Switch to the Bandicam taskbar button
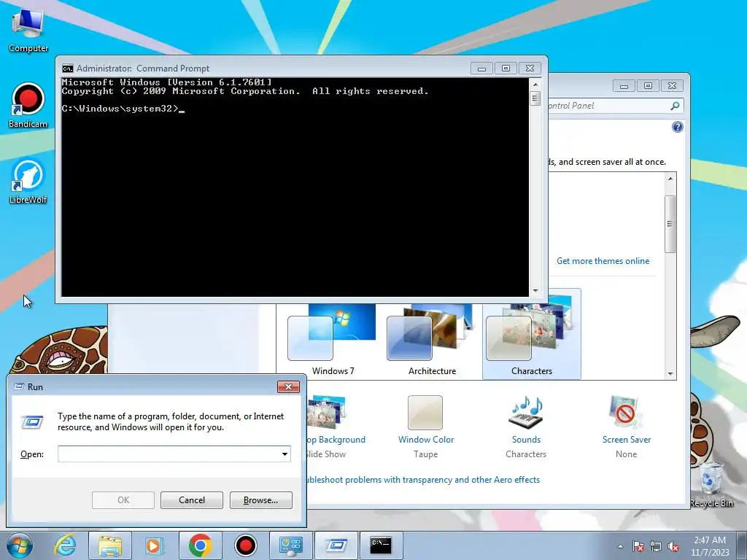This screenshot has height=560, width=747. click(245, 545)
